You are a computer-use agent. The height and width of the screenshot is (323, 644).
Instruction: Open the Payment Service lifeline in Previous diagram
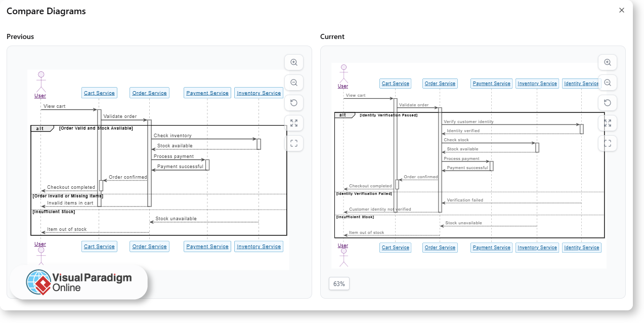click(207, 93)
